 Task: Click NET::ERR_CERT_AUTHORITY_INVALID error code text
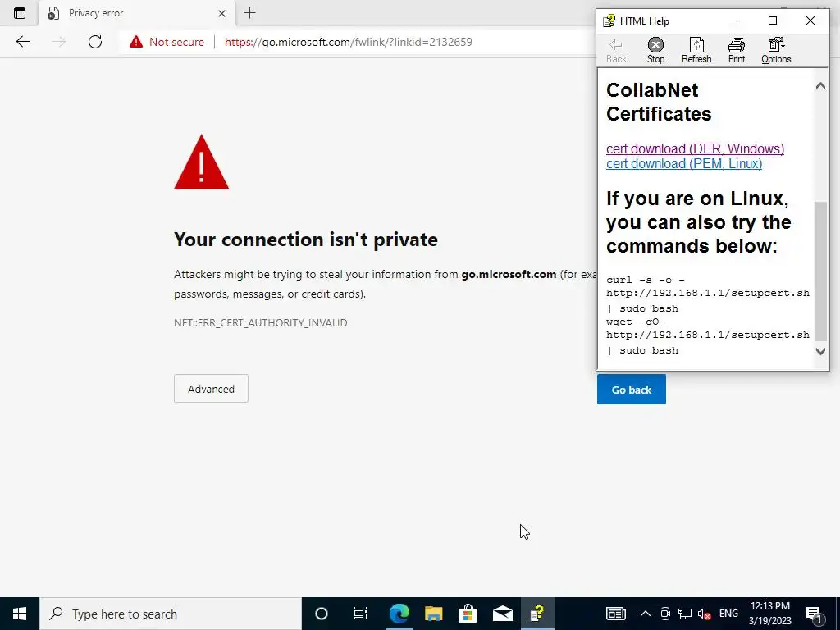pos(260,322)
